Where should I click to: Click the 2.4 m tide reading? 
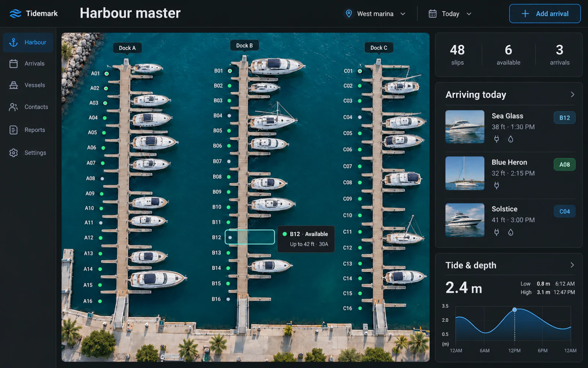[x=463, y=287]
